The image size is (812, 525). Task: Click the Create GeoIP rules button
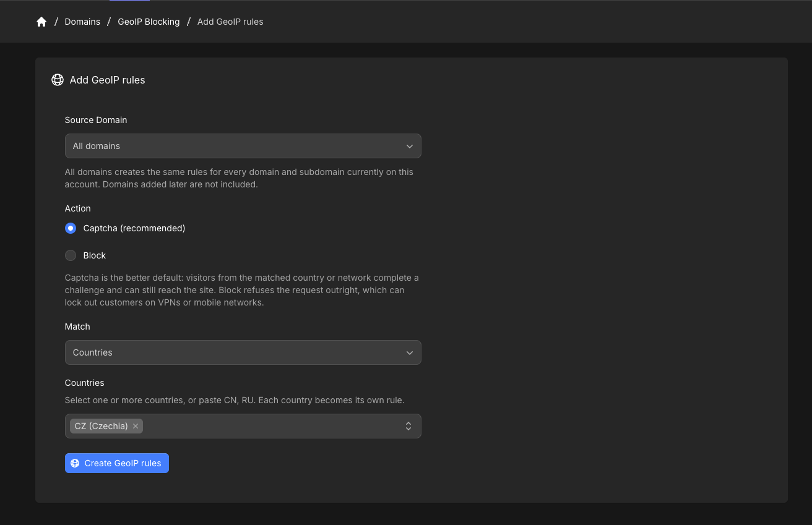117,463
